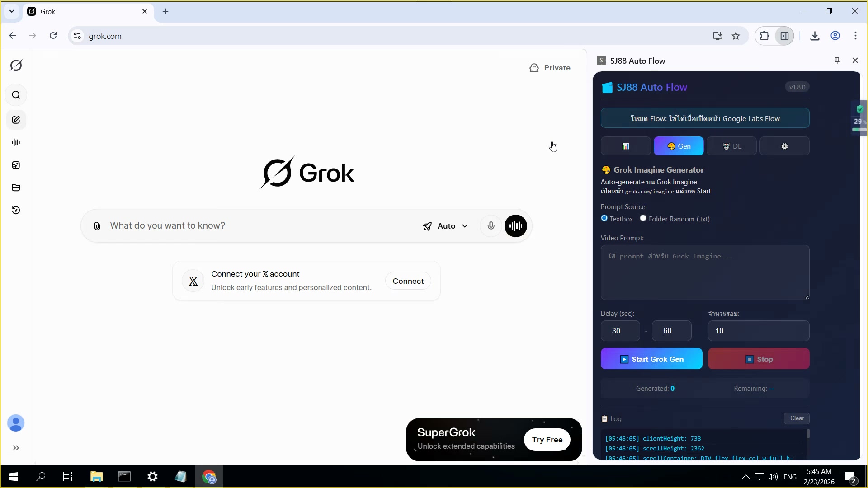Open the settings gear tab in SJ88

pyautogui.click(x=784, y=146)
